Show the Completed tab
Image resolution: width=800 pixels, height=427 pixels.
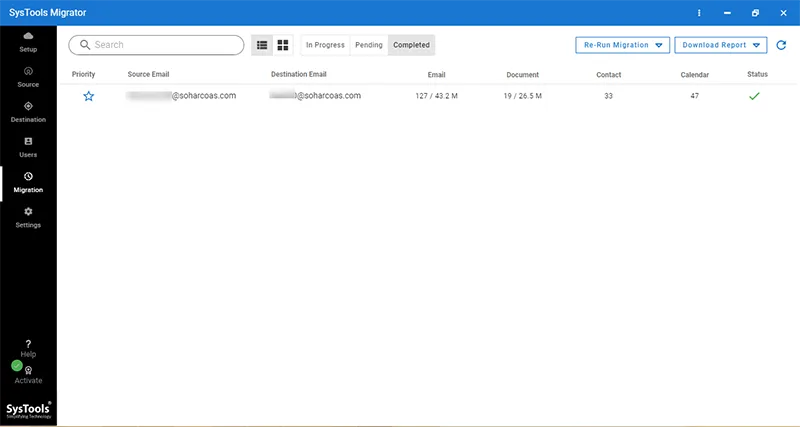tap(411, 45)
